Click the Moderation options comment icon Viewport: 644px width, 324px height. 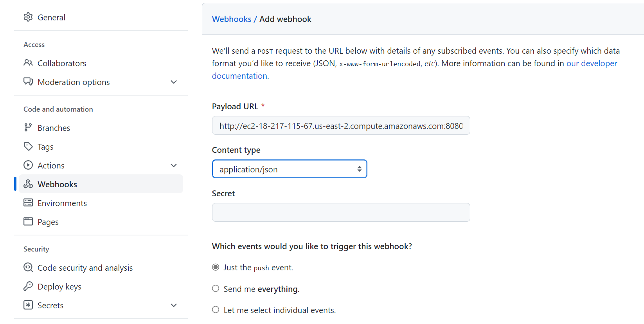click(x=28, y=82)
